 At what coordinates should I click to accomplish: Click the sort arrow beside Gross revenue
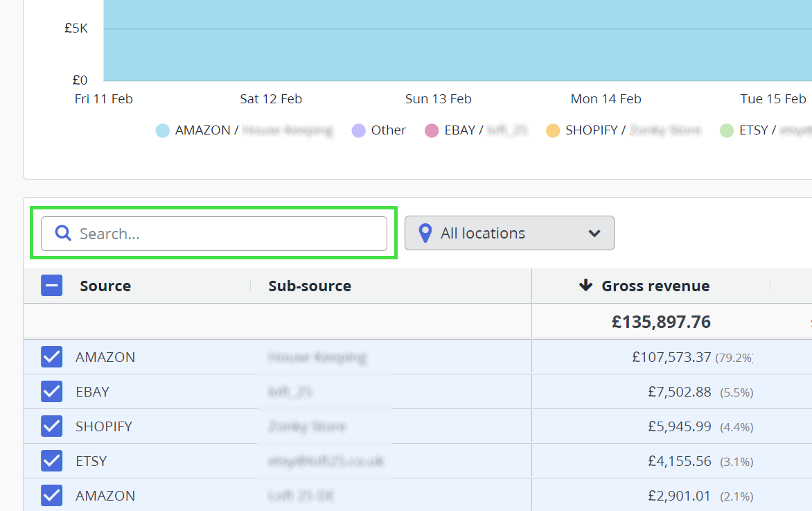[x=585, y=286]
